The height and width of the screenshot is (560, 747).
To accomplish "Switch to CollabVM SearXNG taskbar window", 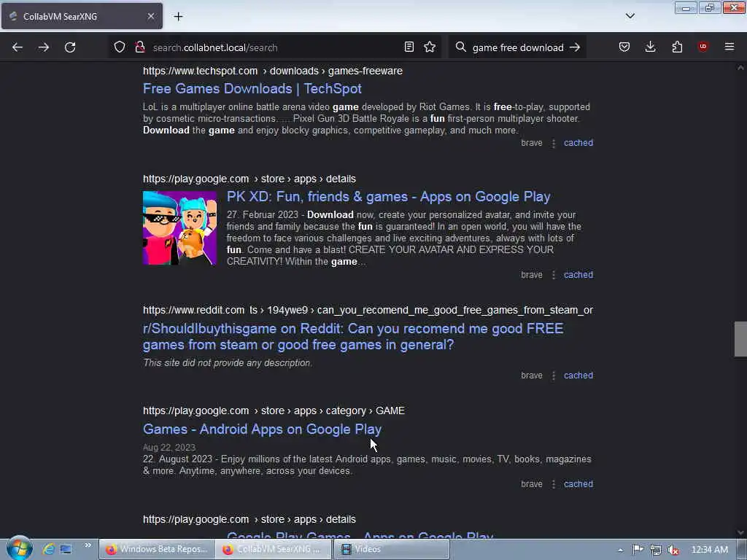I will (x=274, y=549).
